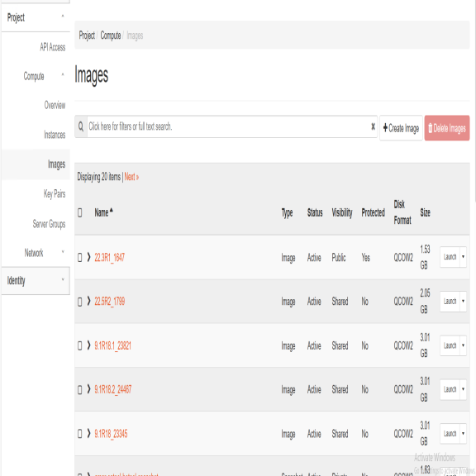Open the Instances sidebar item

point(55,135)
